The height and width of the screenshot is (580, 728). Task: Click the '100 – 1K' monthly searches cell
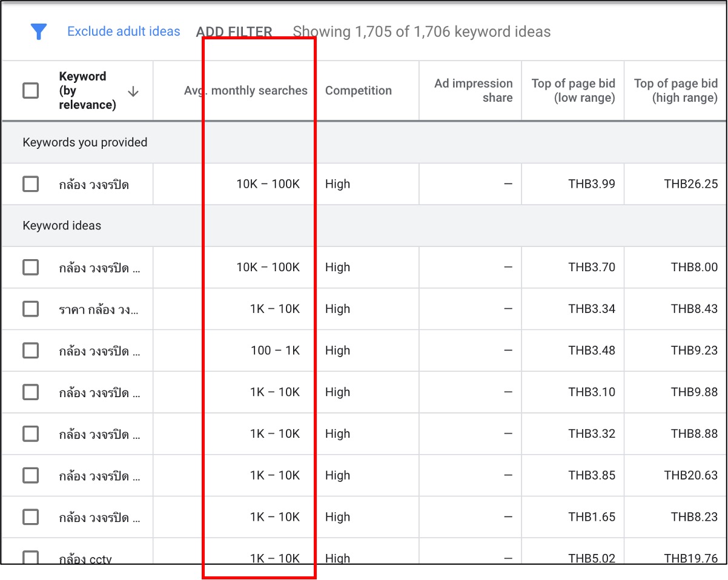tap(276, 351)
